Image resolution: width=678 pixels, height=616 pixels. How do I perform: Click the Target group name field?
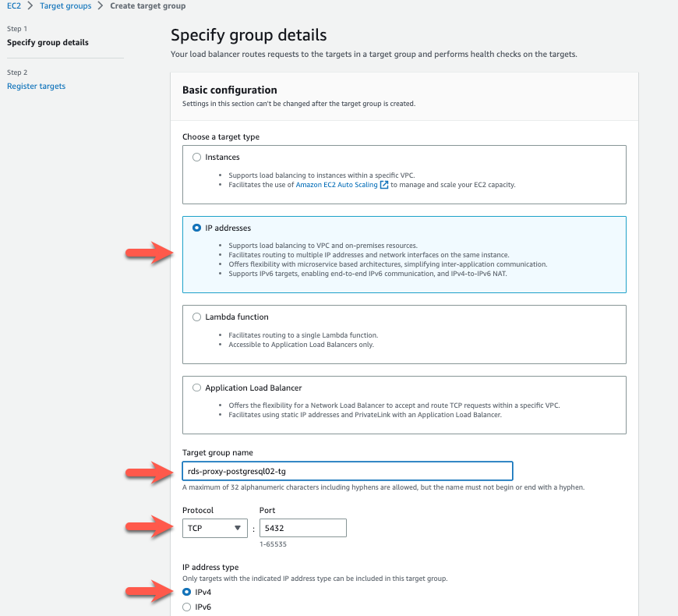tap(347, 471)
